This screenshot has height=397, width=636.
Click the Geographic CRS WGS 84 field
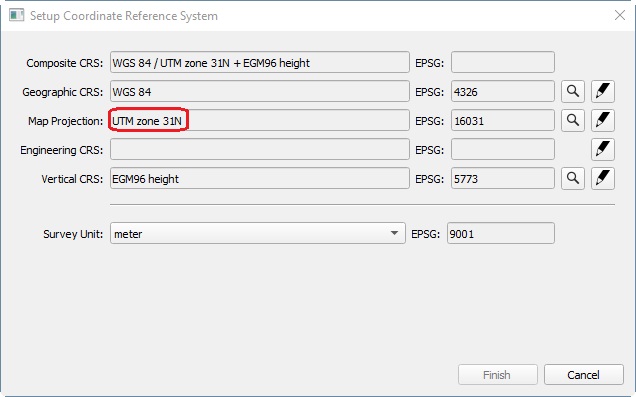pos(260,91)
